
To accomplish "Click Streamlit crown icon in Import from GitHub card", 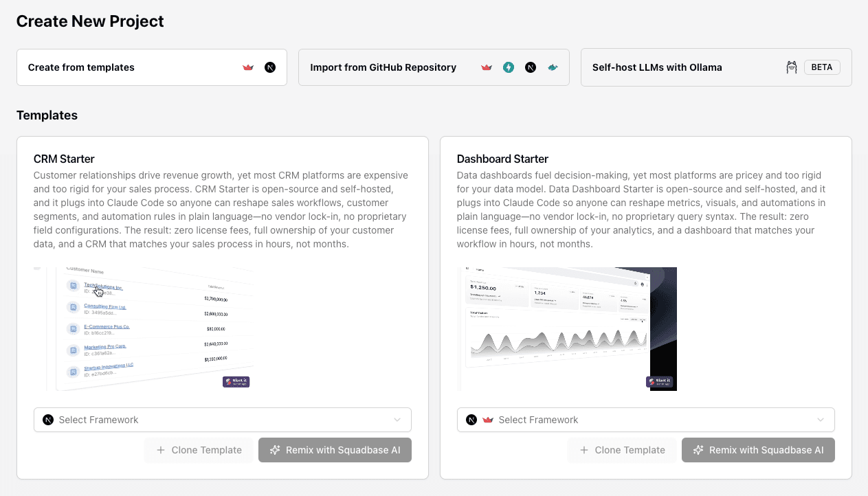I will [487, 67].
